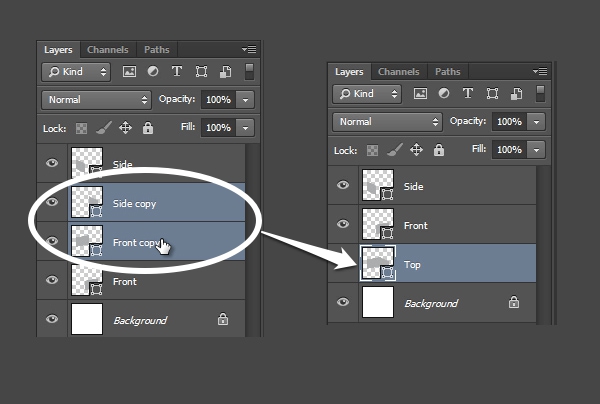This screenshot has height=404, width=600.
Task: Click Background layer lock icon in right panel
Action: [x=514, y=302]
